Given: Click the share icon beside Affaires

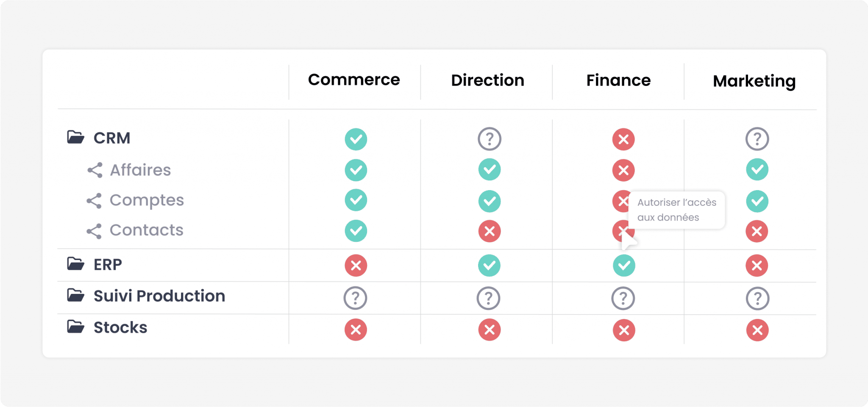Looking at the screenshot, I should (x=95, y=170).
